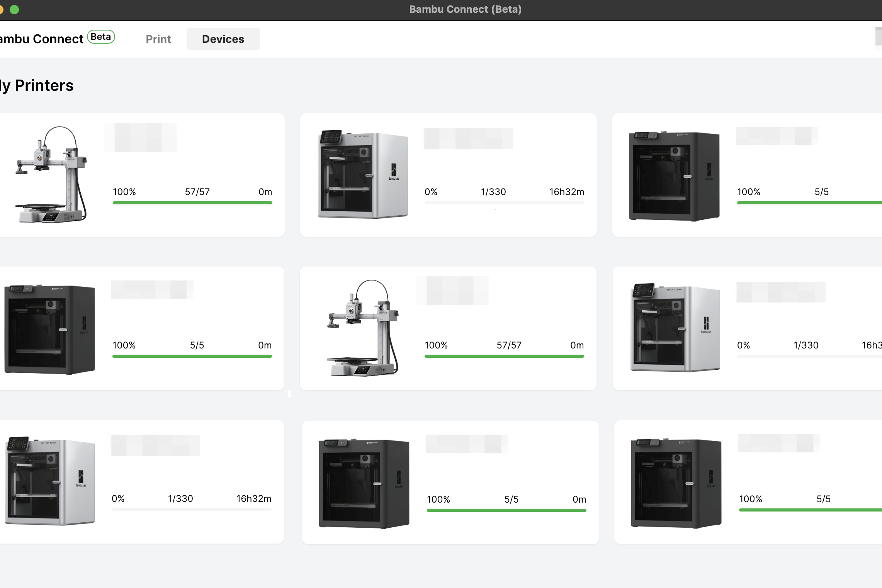Open the black P1S image in middle of third row
Screen dimensions: 882x588
coord(364,483)
